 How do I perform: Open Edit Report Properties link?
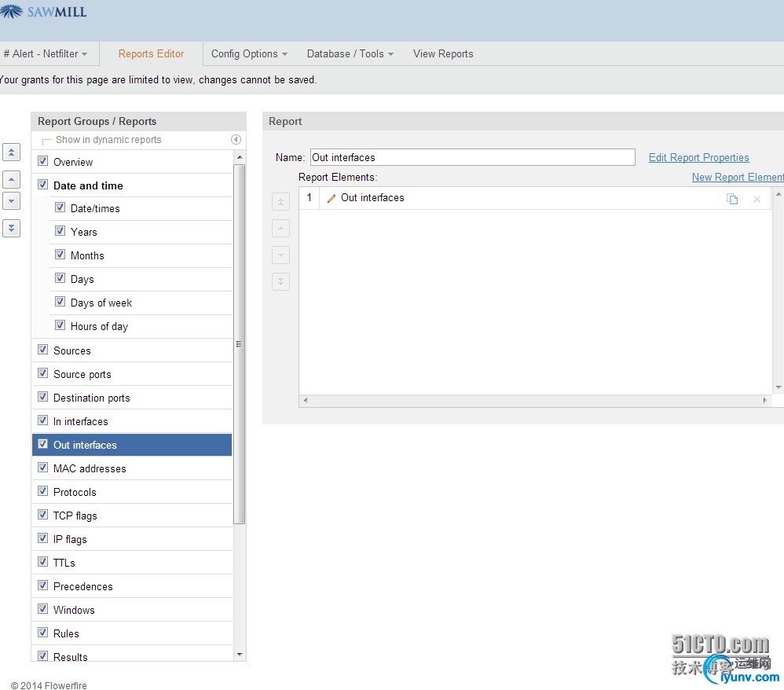(698, 158)
